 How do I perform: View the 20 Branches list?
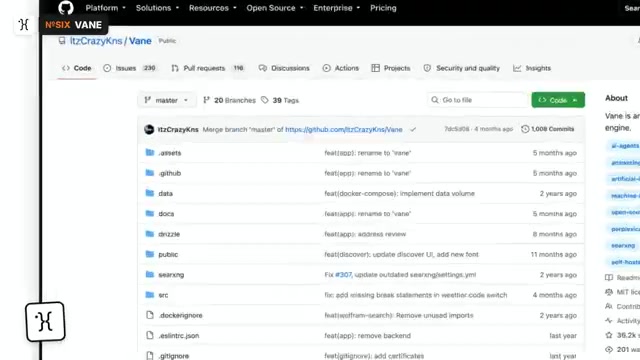[x=229, y=100]
